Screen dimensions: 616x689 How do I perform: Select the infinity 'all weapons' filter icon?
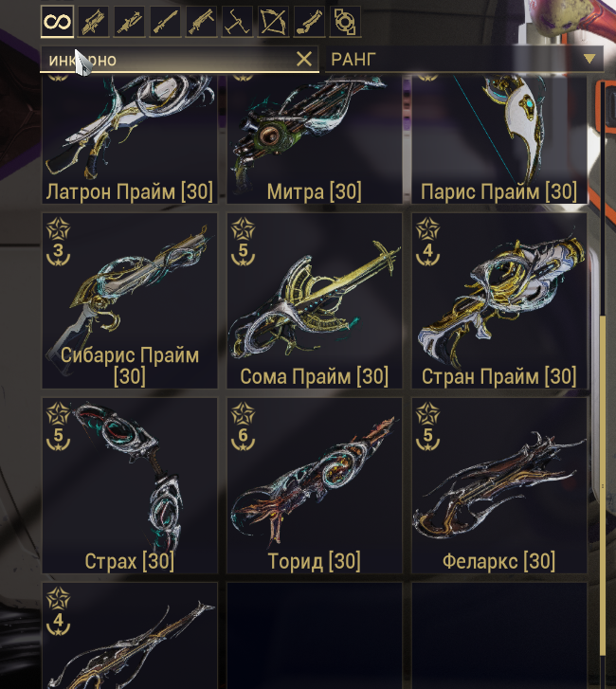[57, 21]
